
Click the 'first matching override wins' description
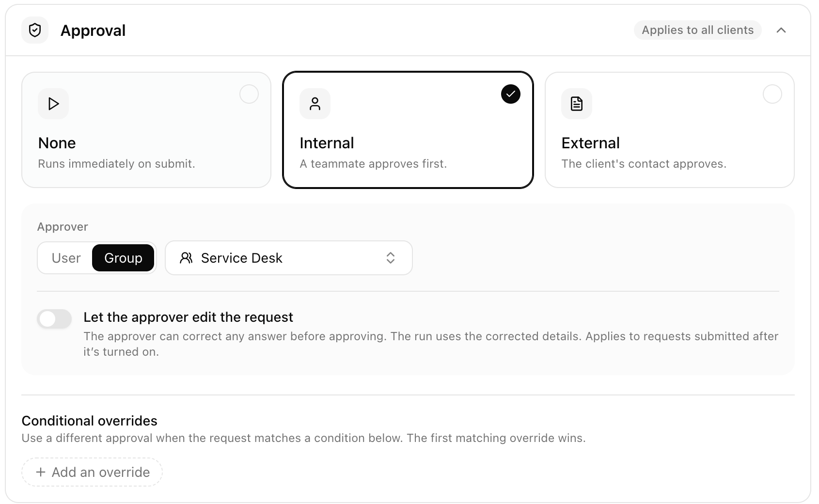click(304, 438)
